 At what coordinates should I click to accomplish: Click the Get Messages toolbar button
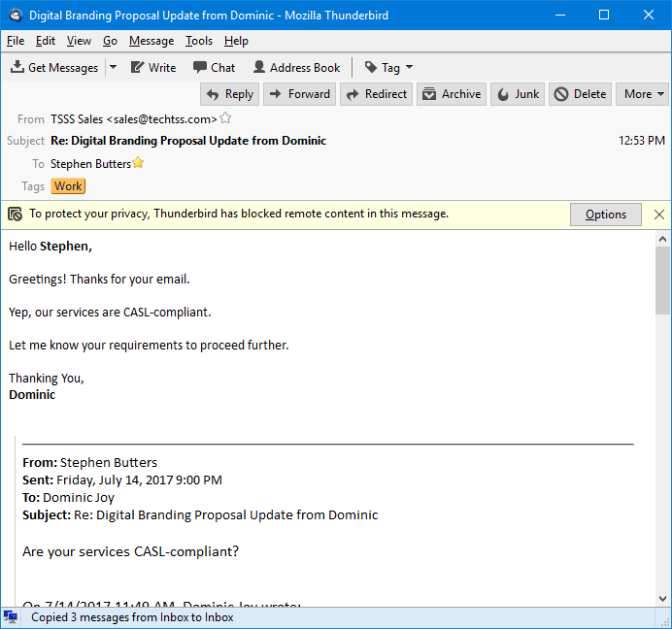coord(54,68)
